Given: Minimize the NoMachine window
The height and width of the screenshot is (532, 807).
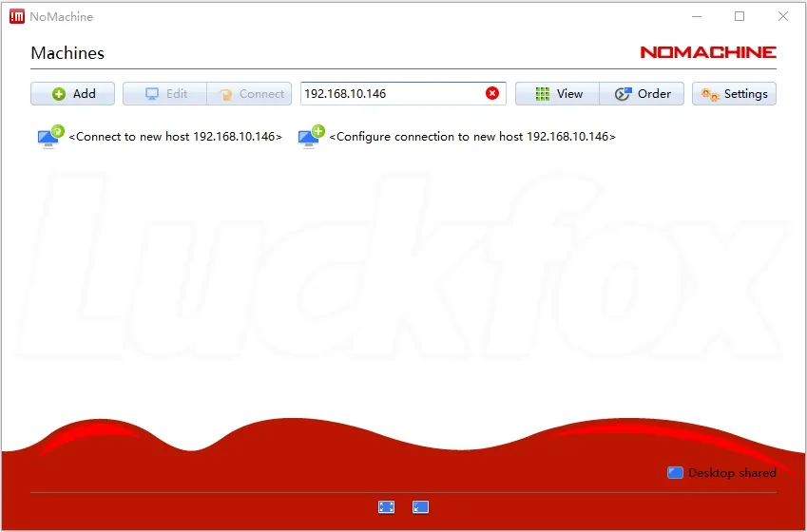Looking at the screenshot, I should pos(697,16).
